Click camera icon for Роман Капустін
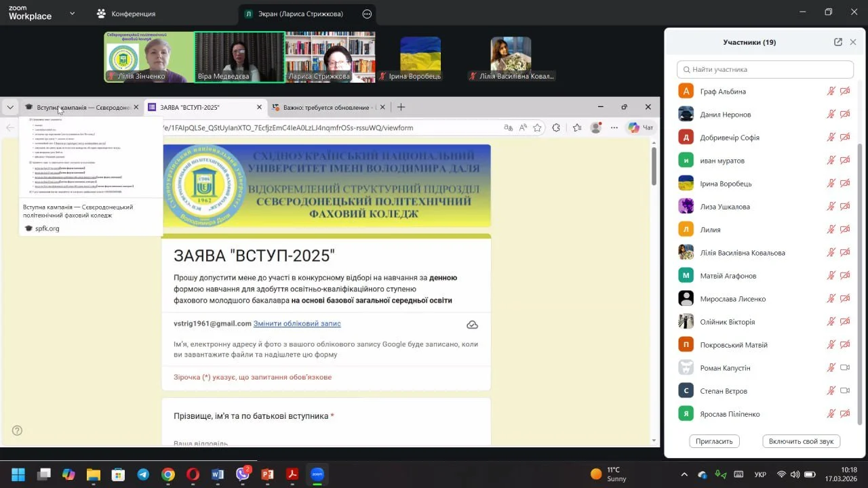 coord(845,368)
